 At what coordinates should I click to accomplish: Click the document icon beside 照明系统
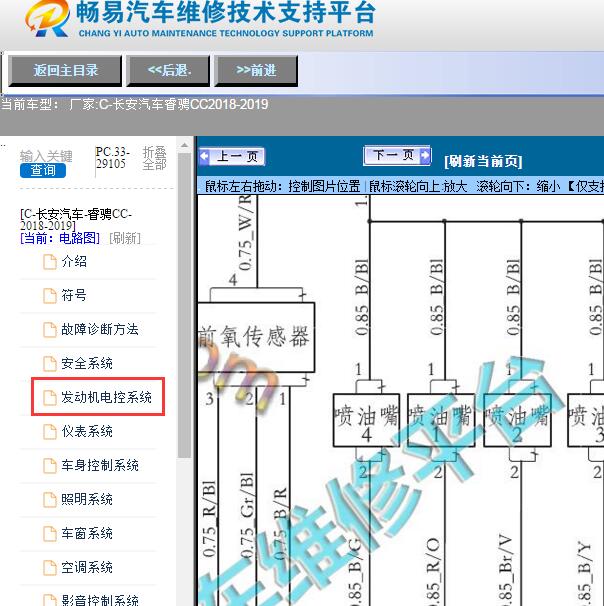click(49, 500)
